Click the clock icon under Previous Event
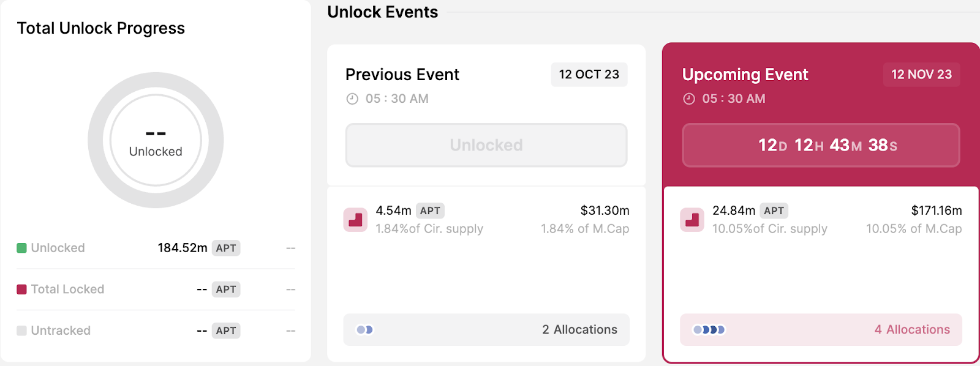This screenshot has height=366, width=980. click(x=352, y=99)
